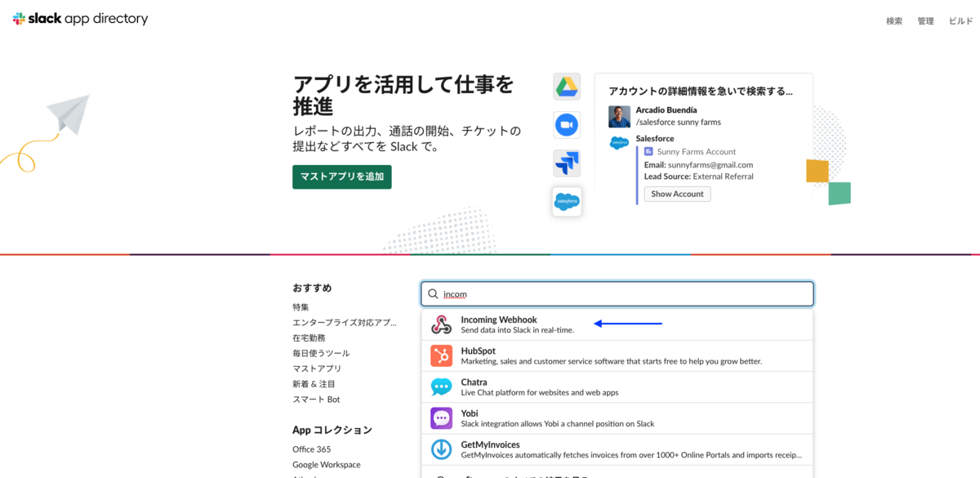Click the sunnyfarms@gmail.com email text
The width and height of the screenshot is (980, 478).
[x=710, y=164]
